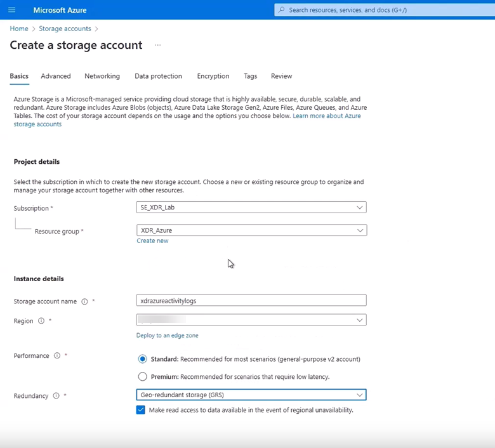
Task: Switch to the Advanced tab
Action: tap(56, 76)
